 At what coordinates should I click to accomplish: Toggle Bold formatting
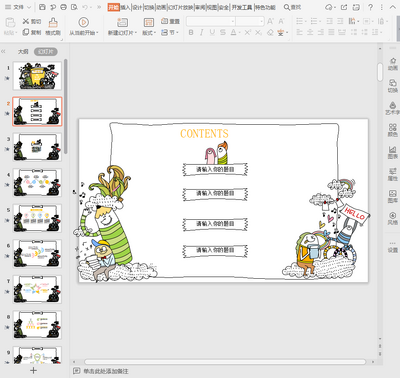[191, 32]
